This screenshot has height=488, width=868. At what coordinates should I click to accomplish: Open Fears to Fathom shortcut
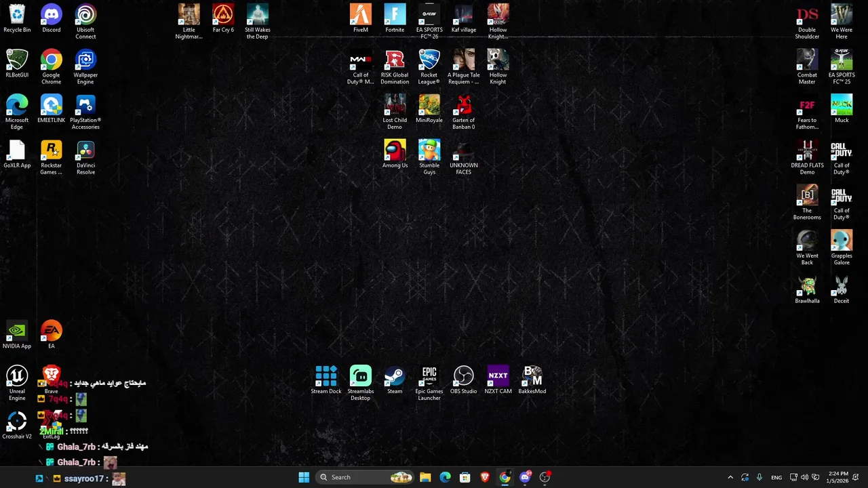coord(807,113)
